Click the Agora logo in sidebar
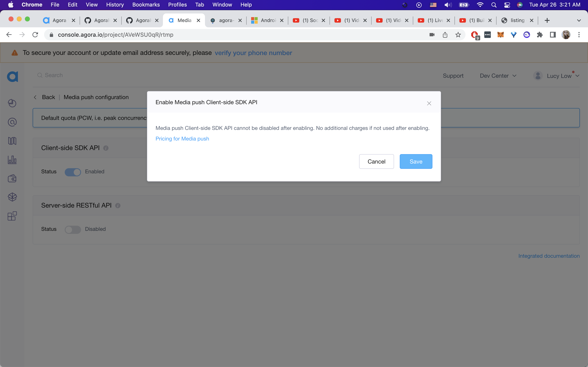The width and height of the screenshot is (588, 367). click(x=12, y=77)
